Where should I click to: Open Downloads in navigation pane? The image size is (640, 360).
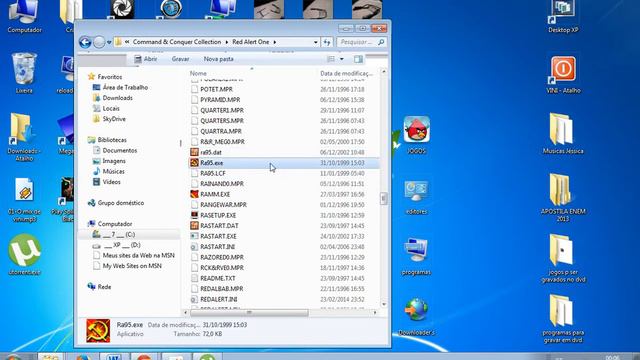tap(118, 98)
